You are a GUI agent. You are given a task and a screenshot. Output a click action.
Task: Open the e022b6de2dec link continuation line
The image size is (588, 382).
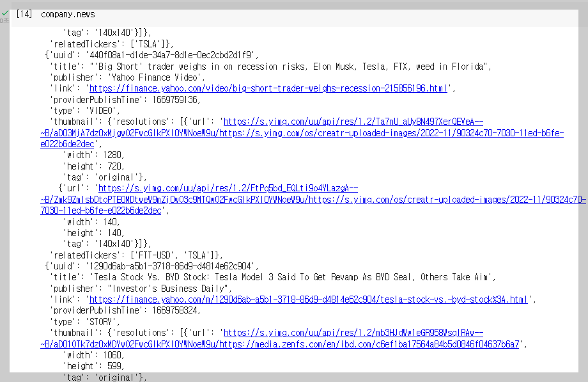pos(68,144)
